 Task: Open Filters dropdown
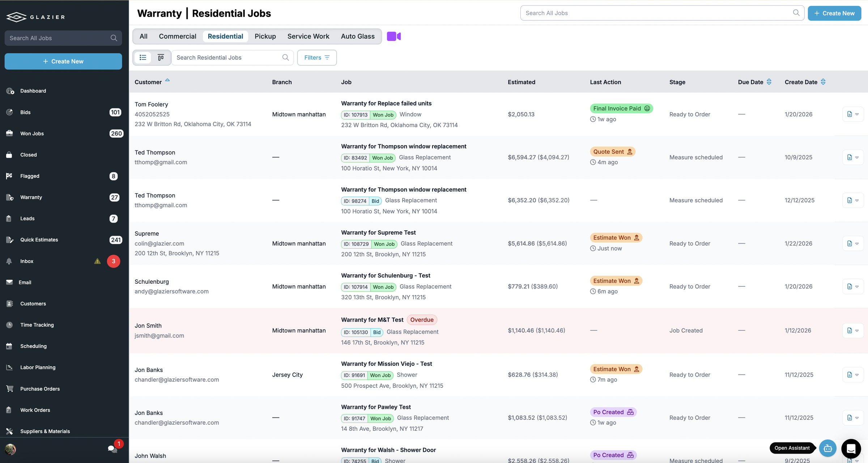click(317, 57)
